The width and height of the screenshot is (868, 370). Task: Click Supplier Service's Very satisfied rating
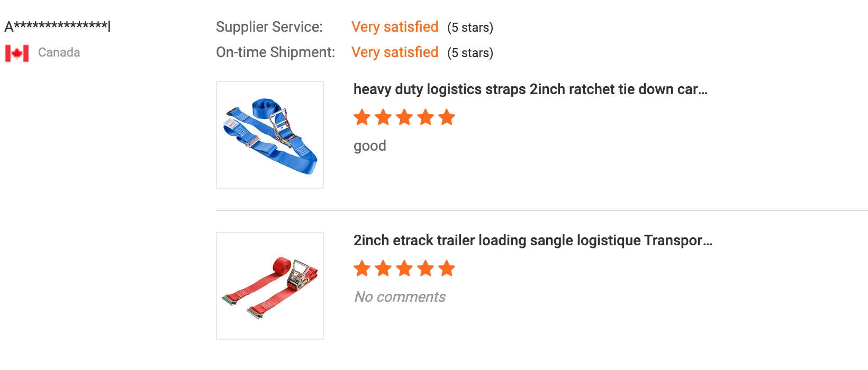[395, 27]
